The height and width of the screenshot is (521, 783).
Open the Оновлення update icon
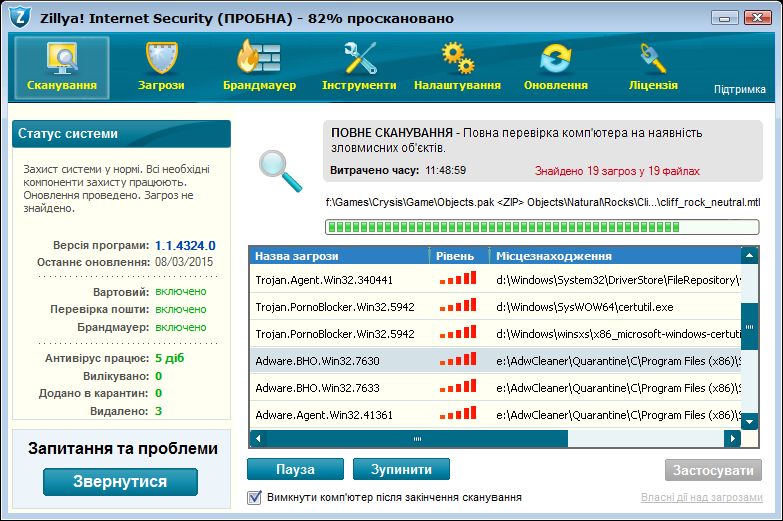[x=555, y=59]
